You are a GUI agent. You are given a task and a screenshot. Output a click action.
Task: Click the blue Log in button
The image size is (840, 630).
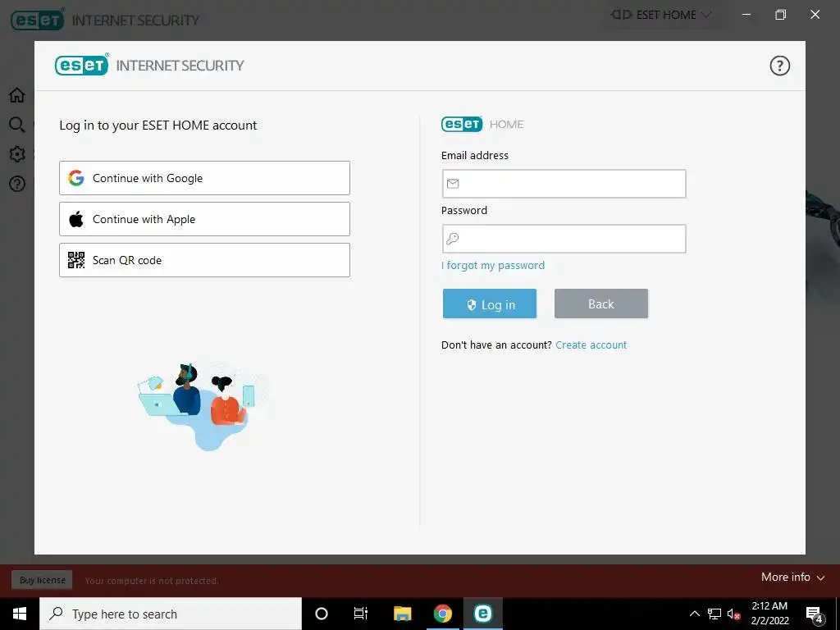click(x=490, y=304)
